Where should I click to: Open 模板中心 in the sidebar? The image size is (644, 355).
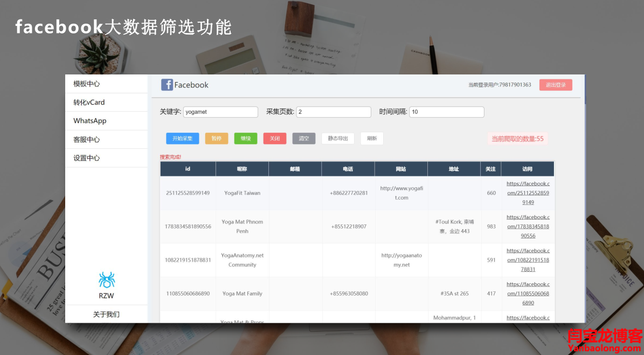[87, 84]
